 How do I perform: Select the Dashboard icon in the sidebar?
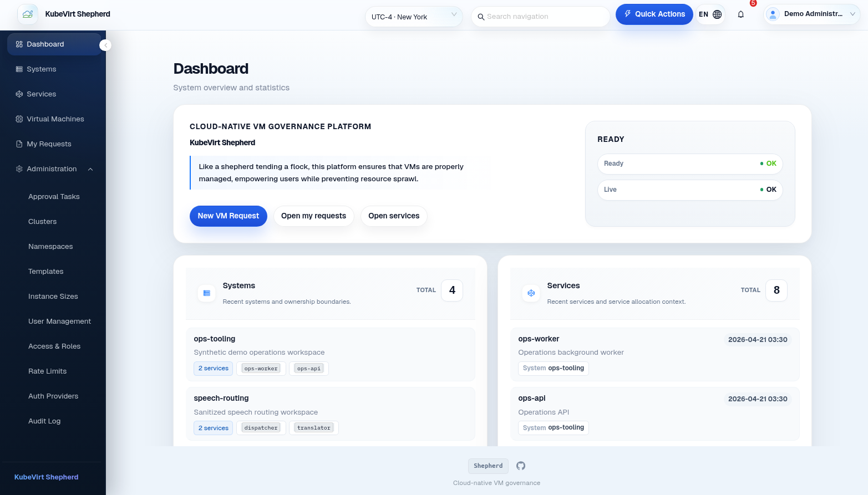(x=19, y=44)
